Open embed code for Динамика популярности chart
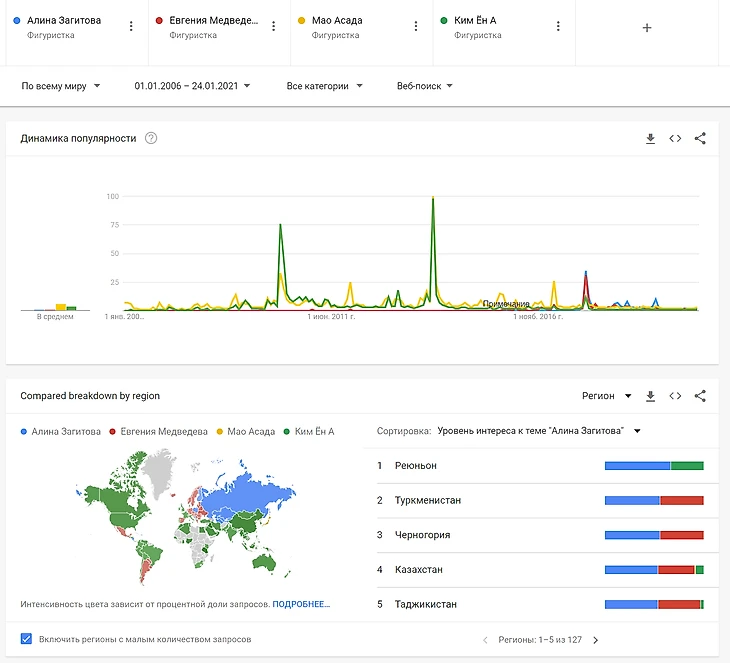This screenshot has height=663, width=730. [x=675, y=138]
